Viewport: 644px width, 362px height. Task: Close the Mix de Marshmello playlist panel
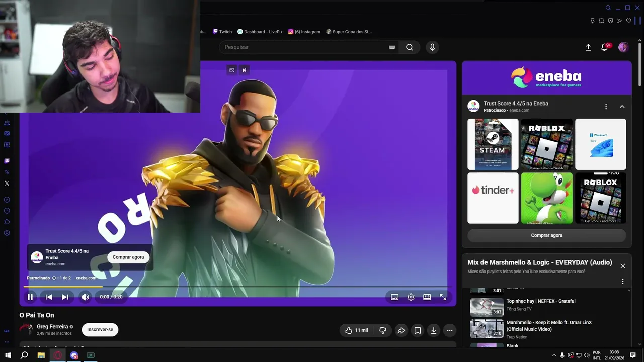[x=623, y=266]
